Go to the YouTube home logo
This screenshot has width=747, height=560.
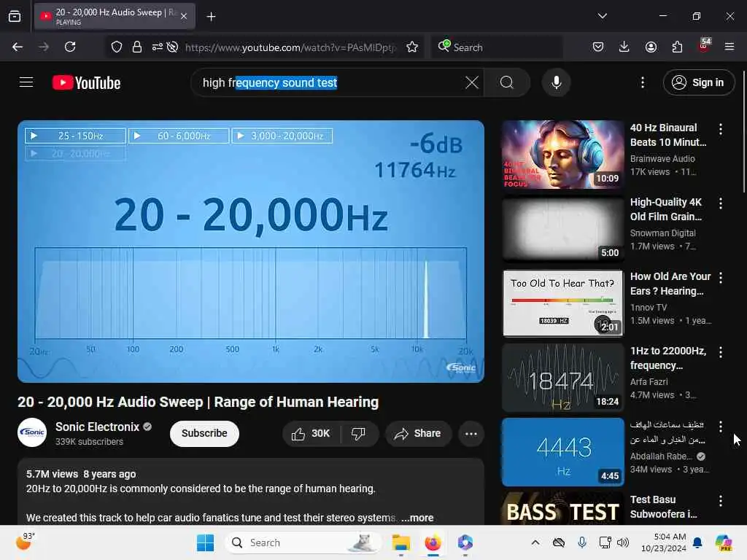coord(86,83)
